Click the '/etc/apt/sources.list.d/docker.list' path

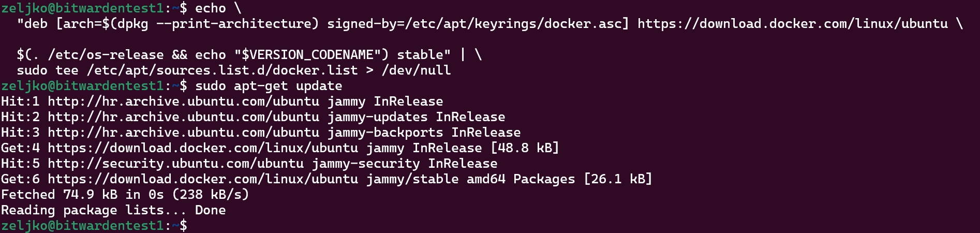pyautogui.click(x=222, y=70)
